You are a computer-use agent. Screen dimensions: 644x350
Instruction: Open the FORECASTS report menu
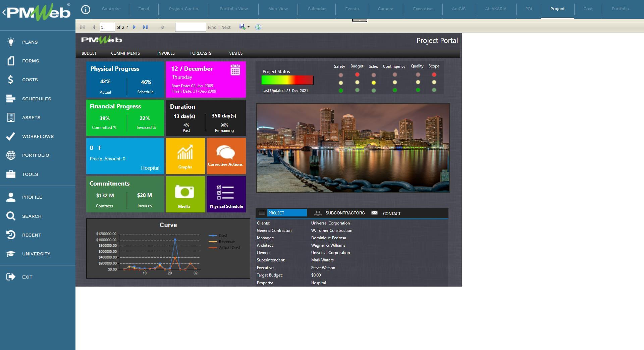coord(201,53)
